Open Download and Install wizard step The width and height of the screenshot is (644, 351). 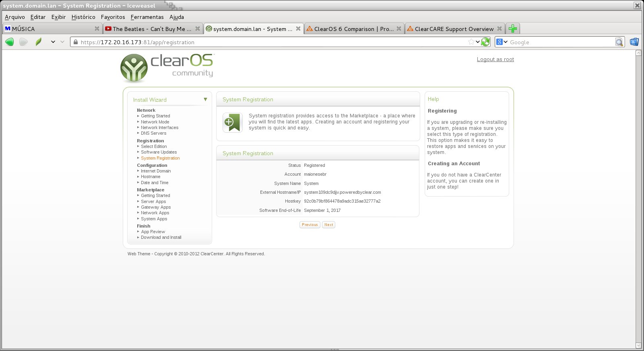click(161, 237)
